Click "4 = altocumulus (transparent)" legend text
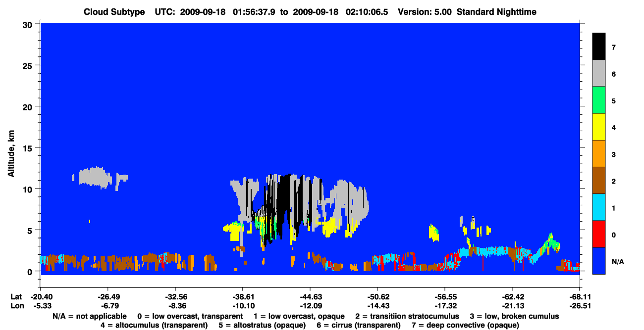 pyautogui.click(x=154, y=325)
